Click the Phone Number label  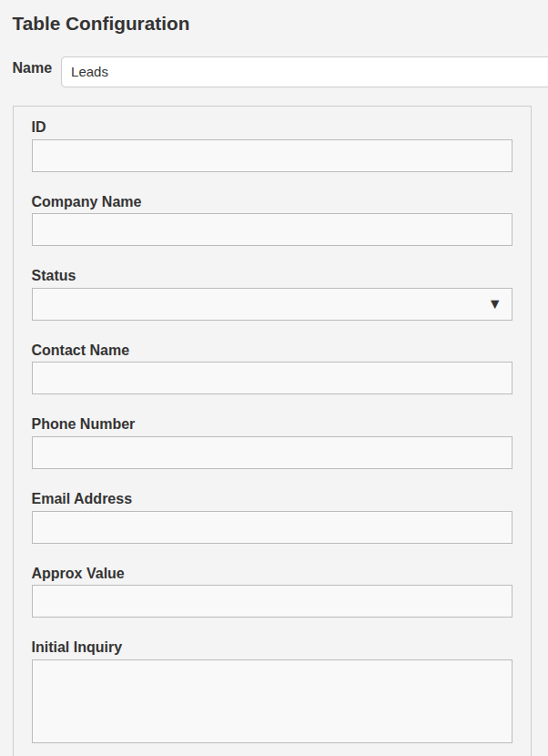[83, 424]
